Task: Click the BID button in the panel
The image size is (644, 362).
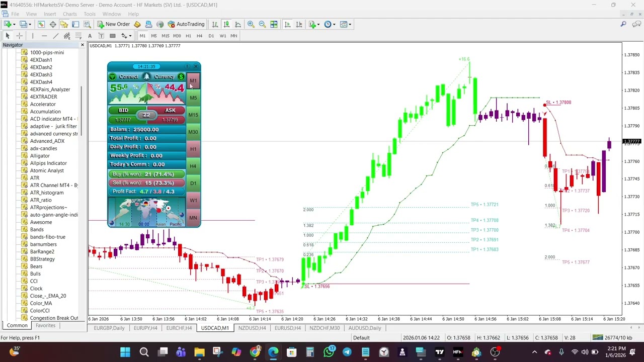Action: point(123,111)
